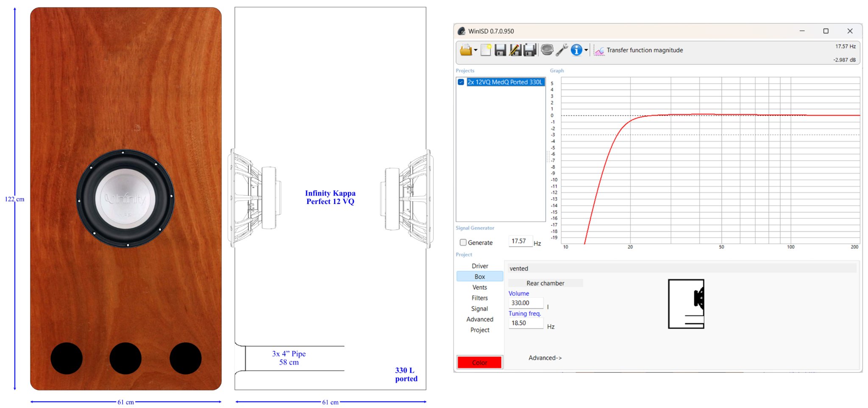
Task: Click the Volume 330.00 input field
Action: (526, 303)
